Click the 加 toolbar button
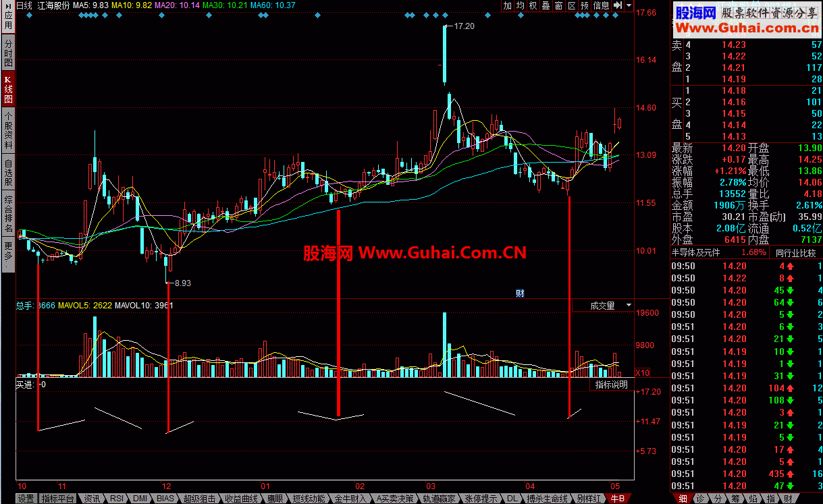Screen dimensions: 823x504 [508, 5]
